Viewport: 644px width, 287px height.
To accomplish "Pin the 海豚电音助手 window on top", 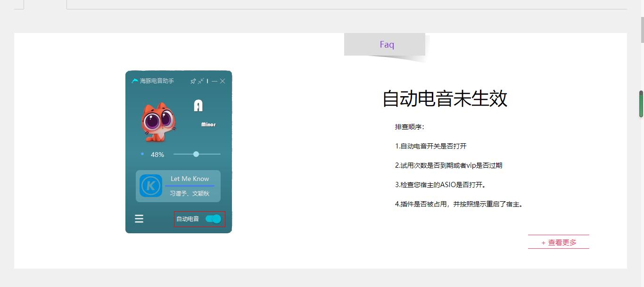I will [193, 81].
